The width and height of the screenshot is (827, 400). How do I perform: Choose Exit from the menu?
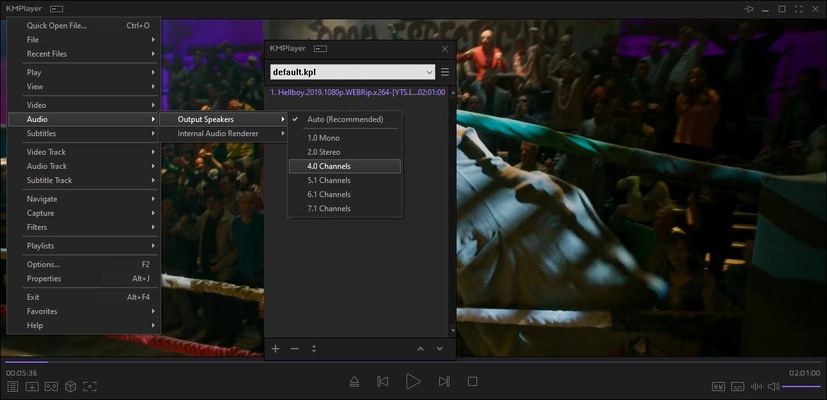[x=84, y=297]
